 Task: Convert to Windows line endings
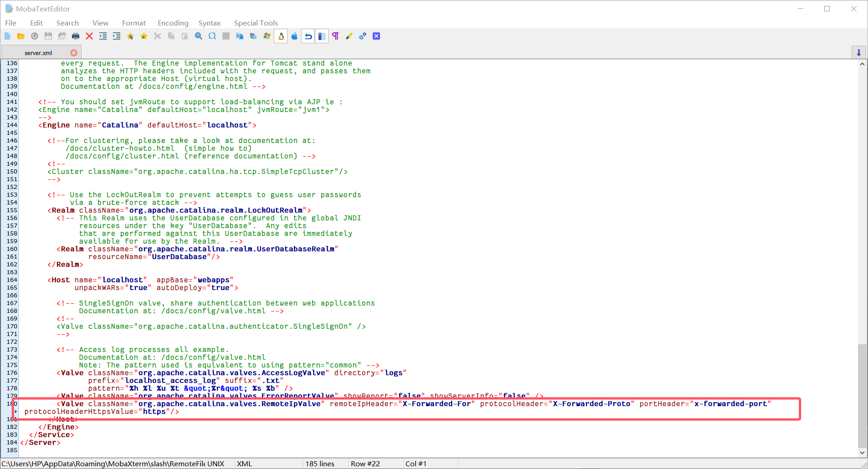pyautogui.click(x=267, y=36)
